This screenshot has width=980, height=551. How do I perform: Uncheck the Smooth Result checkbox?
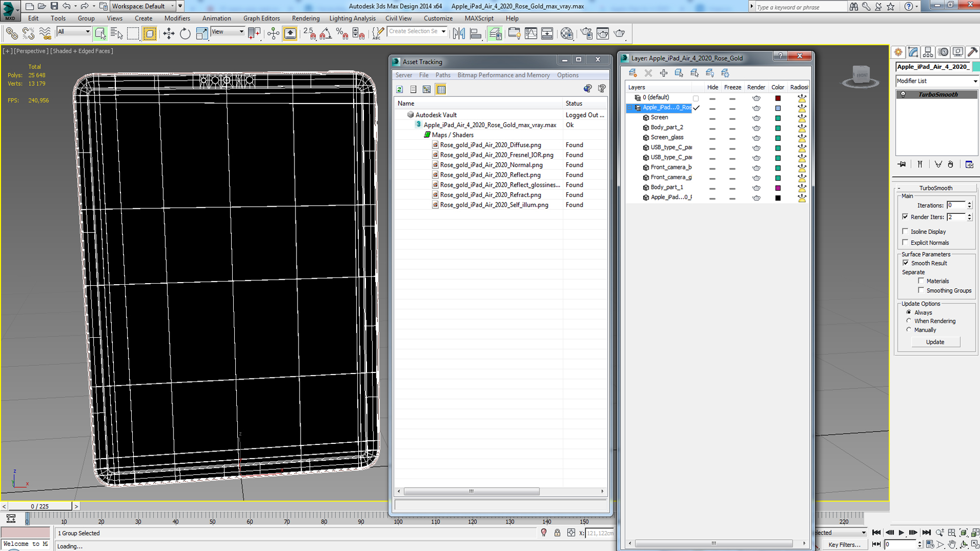pyautogui.click(x=905, y=263)
